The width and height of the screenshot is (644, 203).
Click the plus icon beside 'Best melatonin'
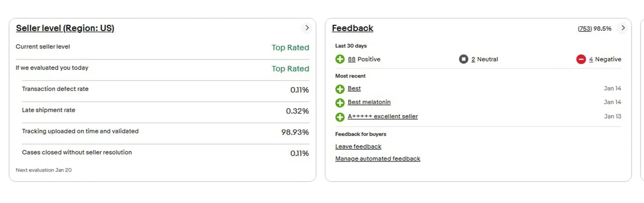[340, 103]
